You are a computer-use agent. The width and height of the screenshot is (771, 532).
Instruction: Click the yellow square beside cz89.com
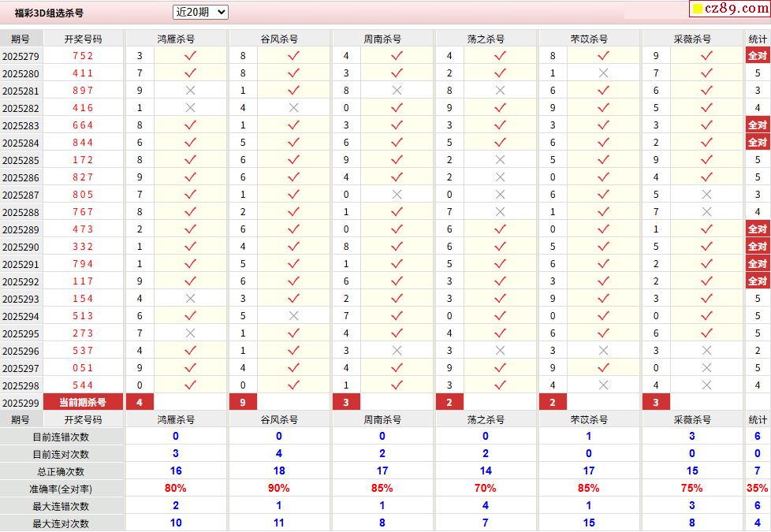[697, 9]
